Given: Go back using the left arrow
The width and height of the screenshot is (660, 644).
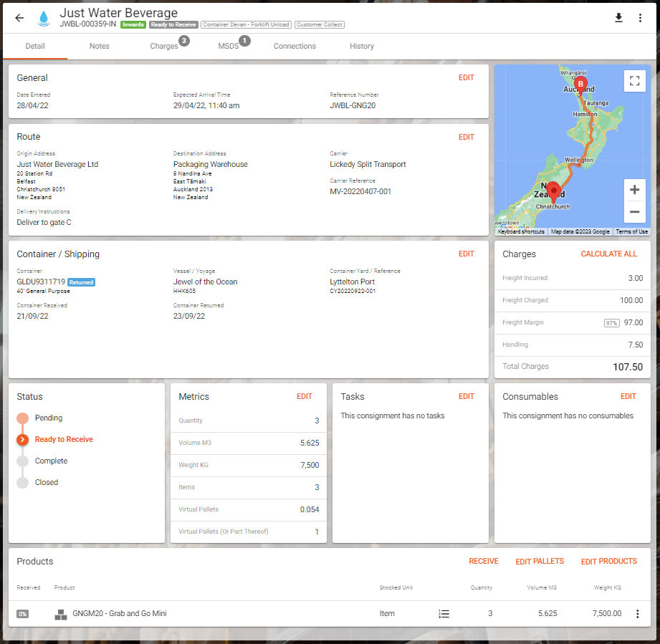Looking at the screenshot, I should click(19, 18).
